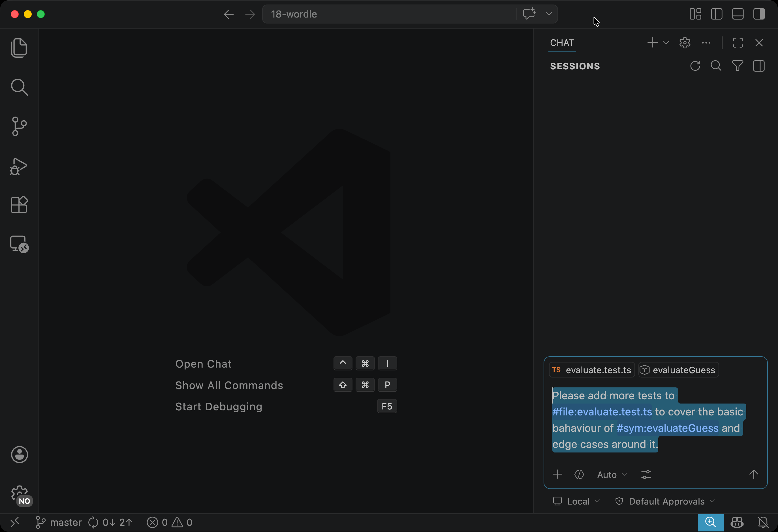Image resolution: width=778 pixels, height=532 pixels.
Task: Open the agent mode picker icon
Action: [579, 475]
